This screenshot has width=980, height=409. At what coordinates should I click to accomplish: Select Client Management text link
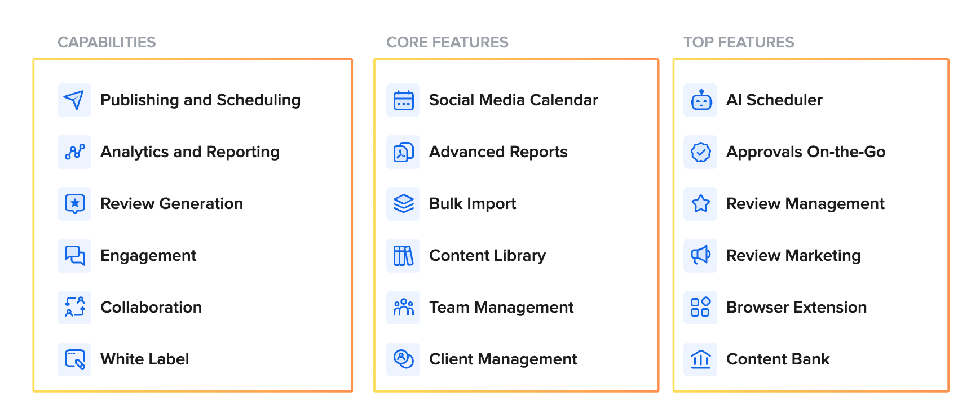(503, 359)
